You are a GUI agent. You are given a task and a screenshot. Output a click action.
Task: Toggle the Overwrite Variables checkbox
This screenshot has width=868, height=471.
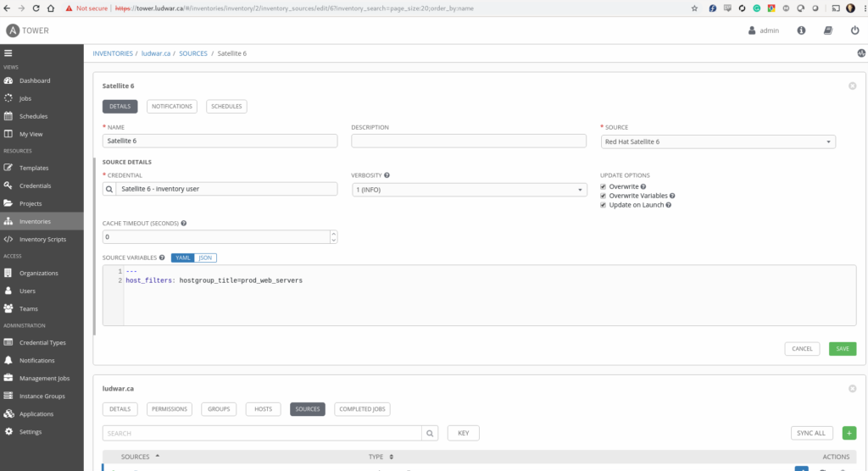(x=604, y=196)
